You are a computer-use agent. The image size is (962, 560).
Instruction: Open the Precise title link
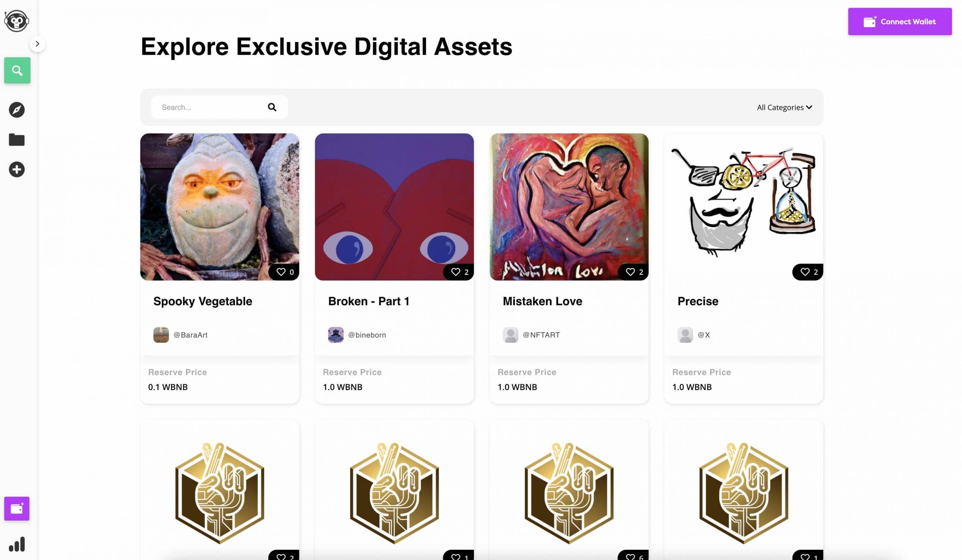[x=698, y=301]
